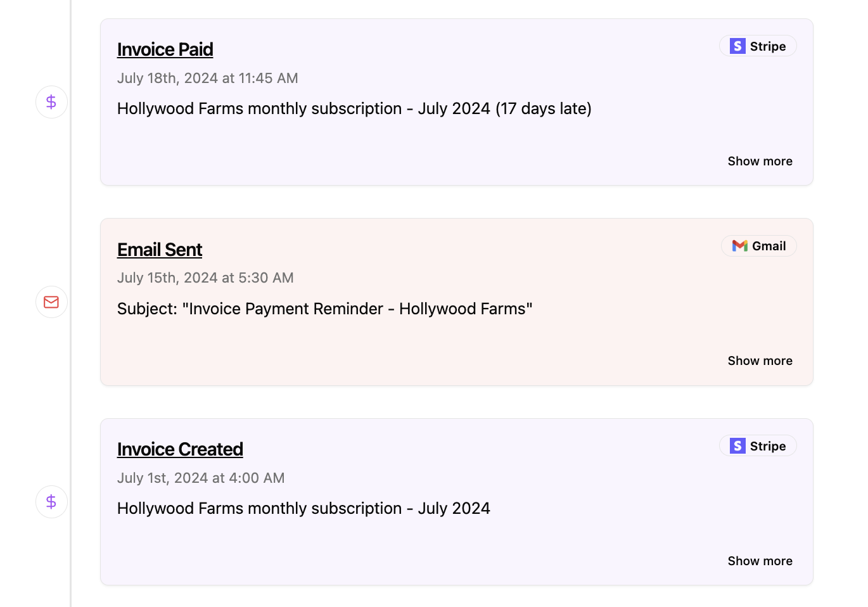
Task: Click the payment reminder subject line
Action: 324,309
